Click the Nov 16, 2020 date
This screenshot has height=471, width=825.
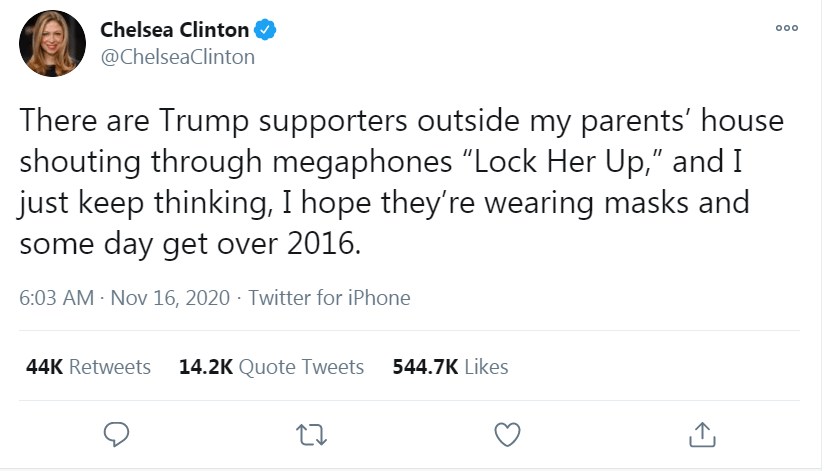pyautogui.click(x=170, y=298)
